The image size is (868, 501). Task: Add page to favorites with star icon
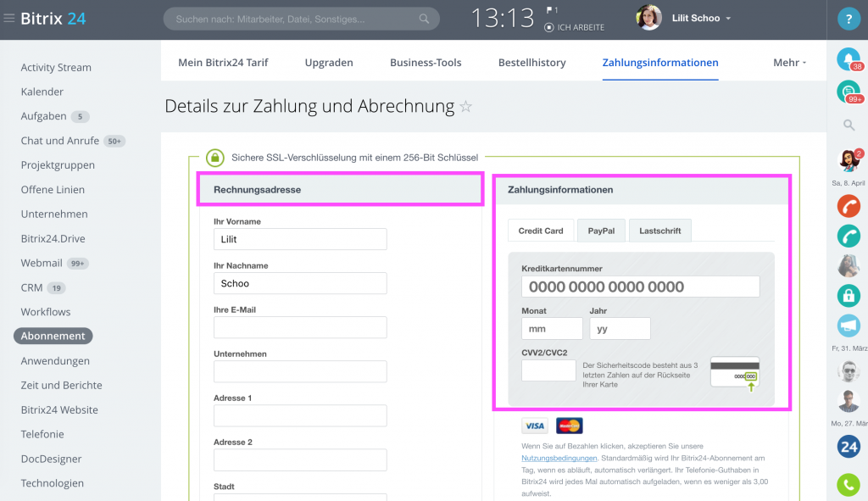(466, 106)
